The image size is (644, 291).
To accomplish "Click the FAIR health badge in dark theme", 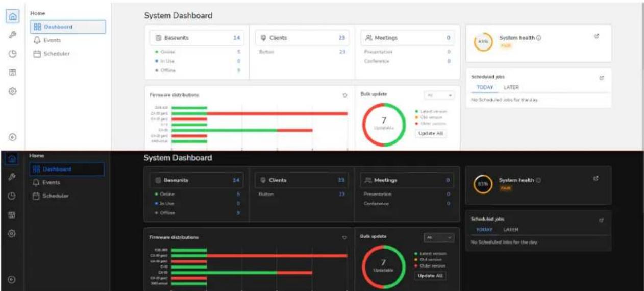I will pos(505,188).
